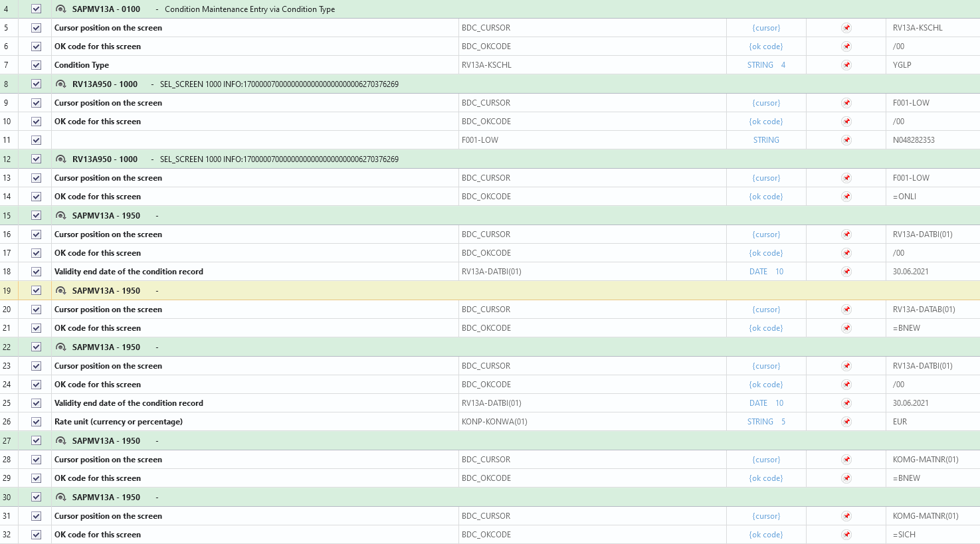Click the pin icon in the Rate unit row
This screenshot has width=980, height=544.
846,422
